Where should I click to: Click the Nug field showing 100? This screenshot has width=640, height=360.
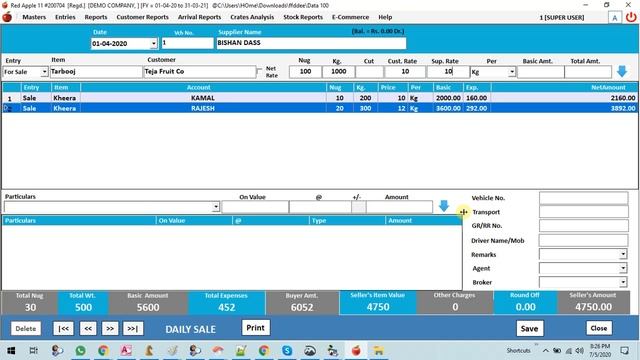pyautogui.click(x=305, y=72)
